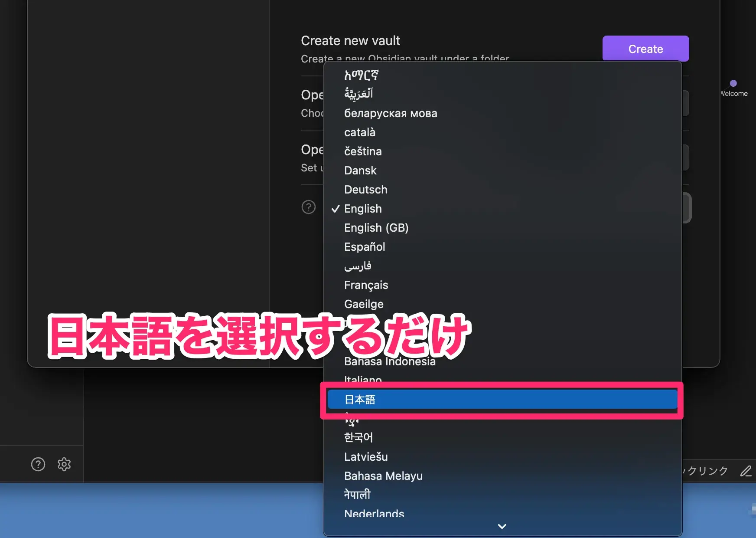The width and height of the screenshot is (756, 538).
Task: Open settings gear icon in sidebar
Action: click(64, 464)
